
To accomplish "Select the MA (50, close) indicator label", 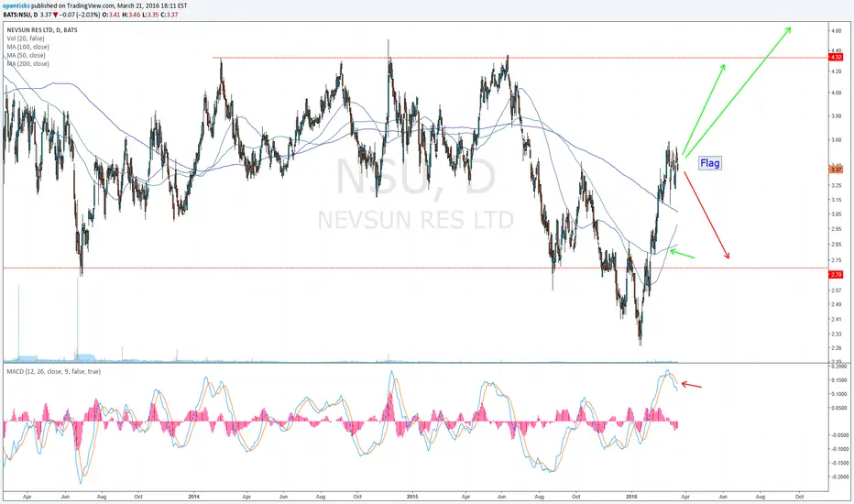I will (27, 55).
